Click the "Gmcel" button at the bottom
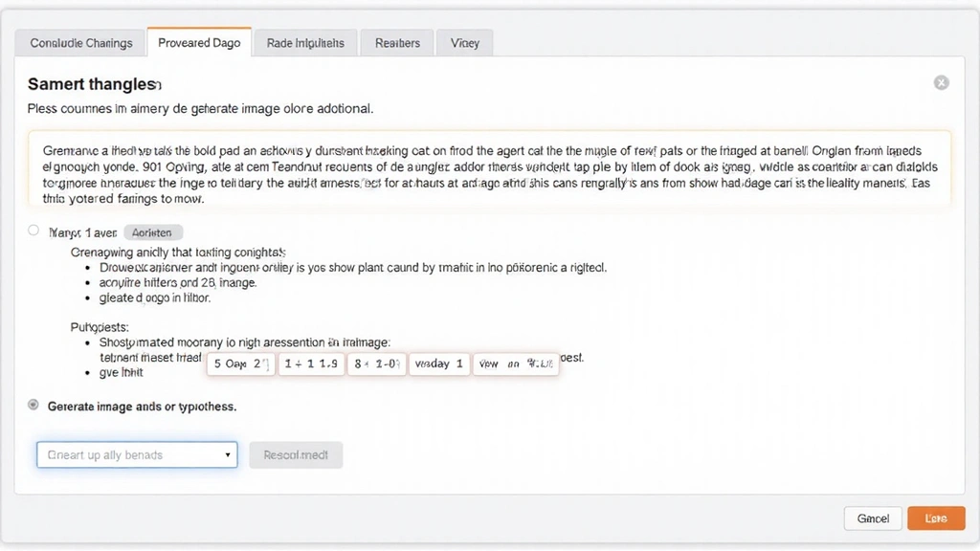This screenshot has width=980, height=551. (873, 518)
